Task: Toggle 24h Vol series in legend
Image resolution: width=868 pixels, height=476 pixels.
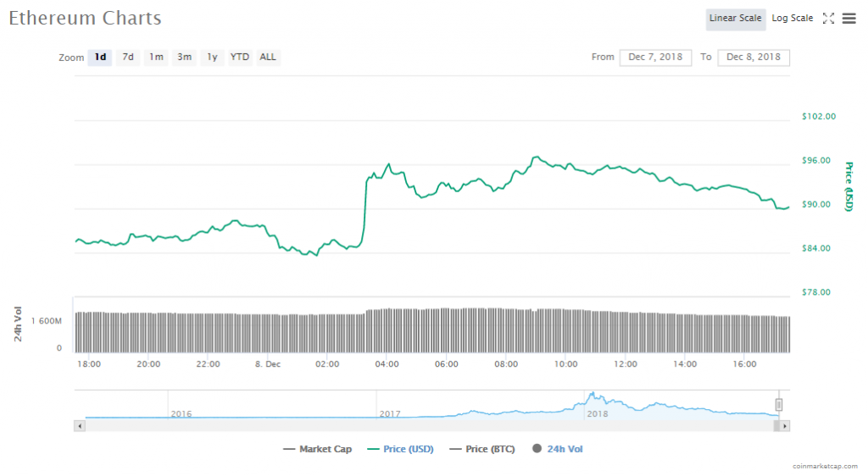Action: coord(558,449)
